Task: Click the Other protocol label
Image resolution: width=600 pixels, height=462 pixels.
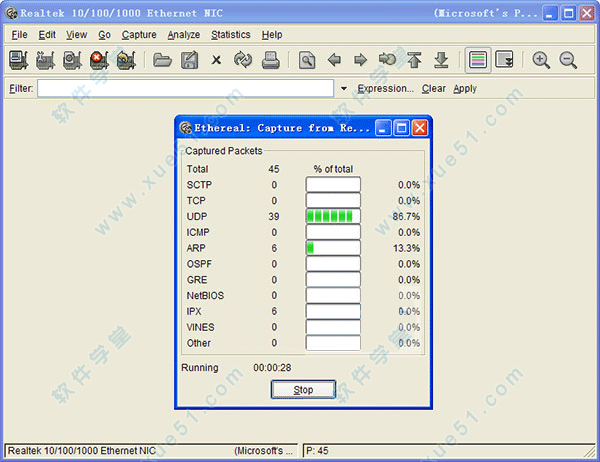Action: click(198, 343)
